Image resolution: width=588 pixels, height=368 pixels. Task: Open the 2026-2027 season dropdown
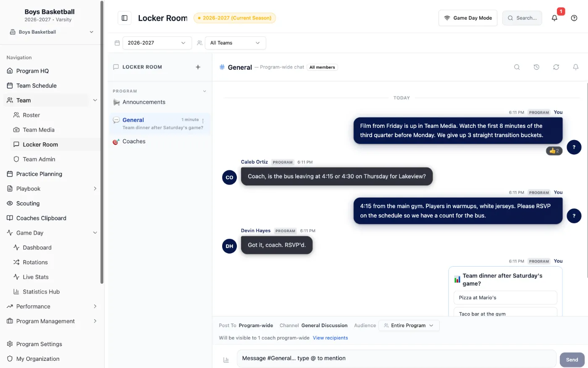click(157, 43)
